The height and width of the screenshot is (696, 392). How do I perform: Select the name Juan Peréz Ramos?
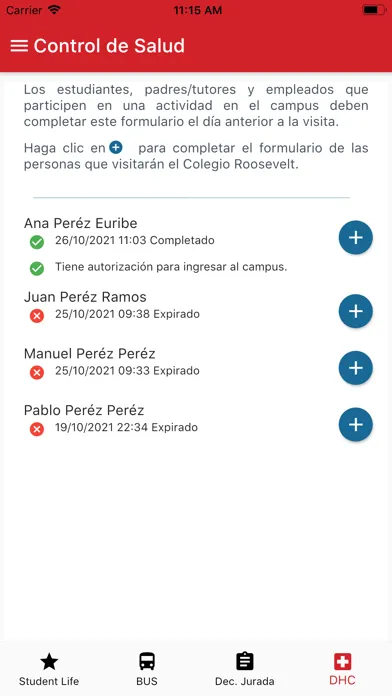tap(85, 297)
